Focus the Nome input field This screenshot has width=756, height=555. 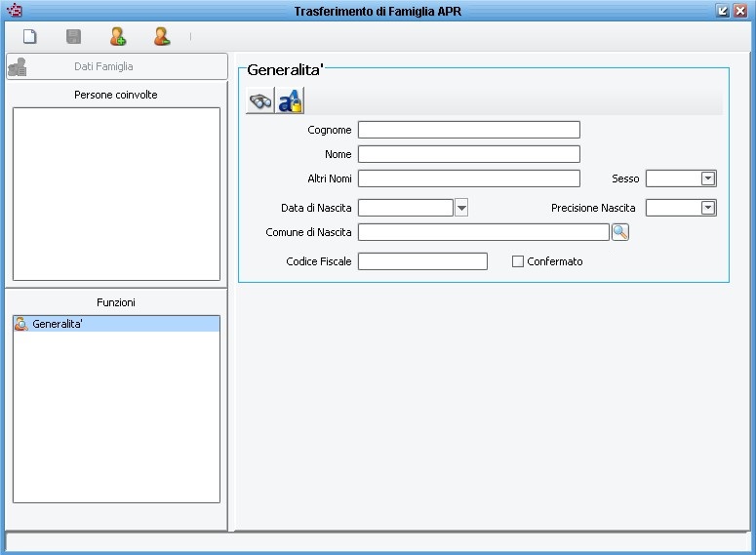click(x=468, y=154)
